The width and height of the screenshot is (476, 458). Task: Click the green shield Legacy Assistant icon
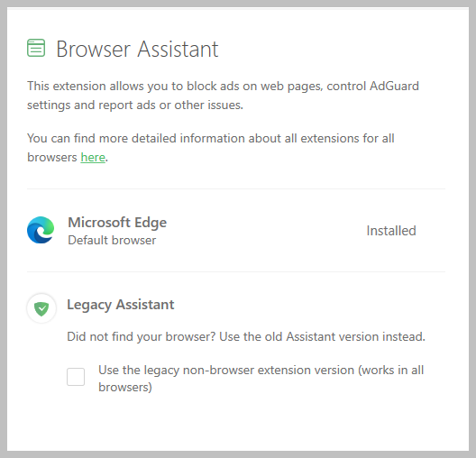click(x=41, y=308)
